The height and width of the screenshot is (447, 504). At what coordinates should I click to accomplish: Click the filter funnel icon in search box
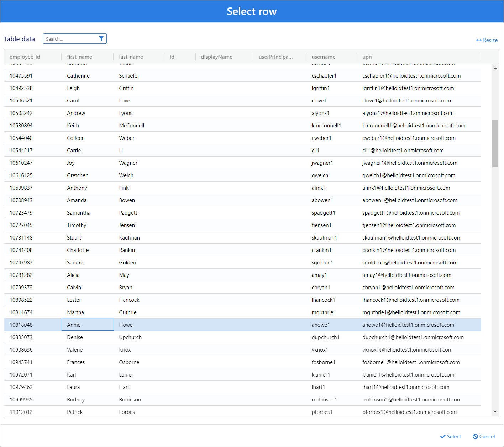(101, 39)
